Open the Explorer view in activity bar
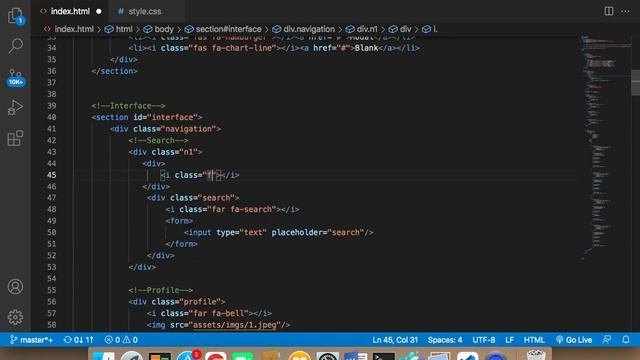 point(16,16)
